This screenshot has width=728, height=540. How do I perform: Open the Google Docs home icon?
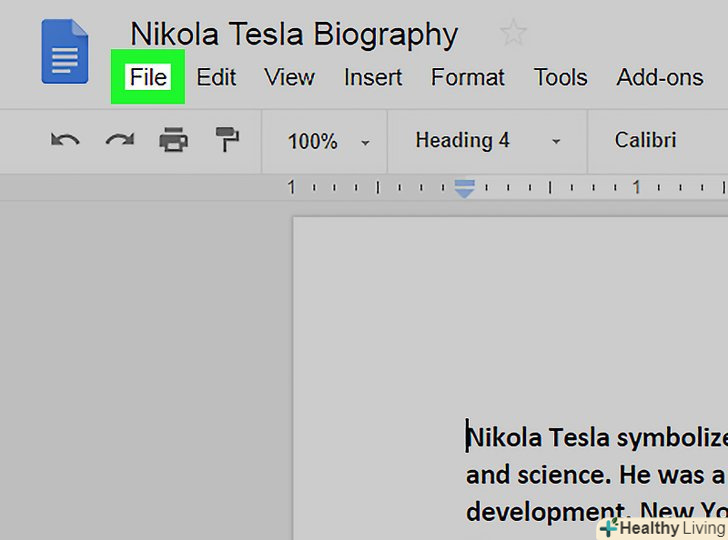click(64, 53)
